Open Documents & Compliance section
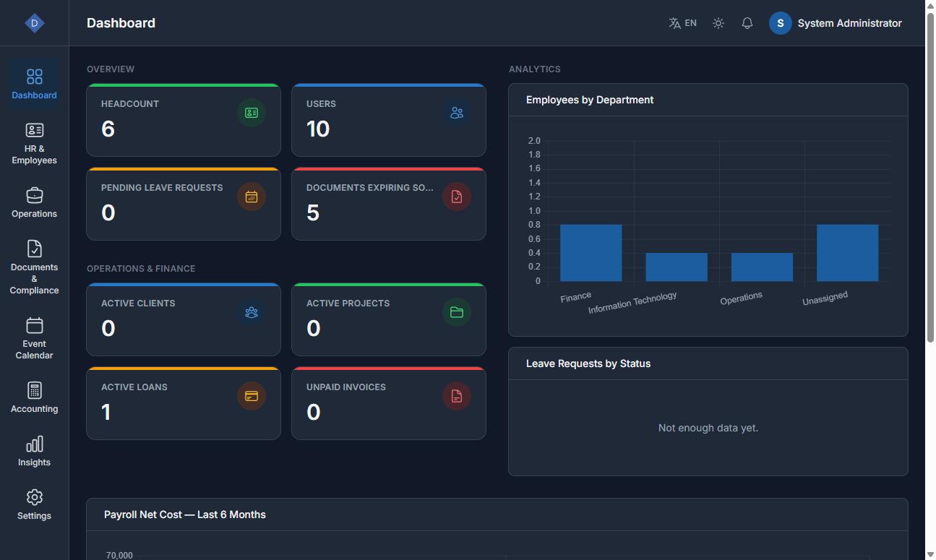The height and width of the screenshot is (560, 936). point(34,267)
